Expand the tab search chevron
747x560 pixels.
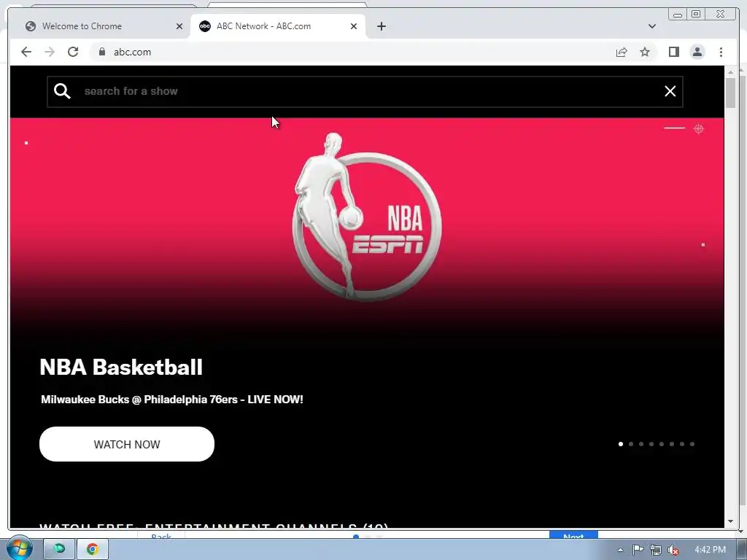click(651, 26)
